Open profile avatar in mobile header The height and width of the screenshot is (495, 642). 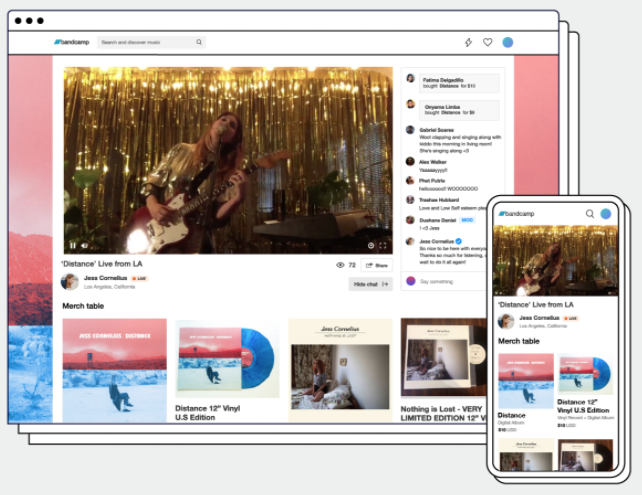pos(606,213)
